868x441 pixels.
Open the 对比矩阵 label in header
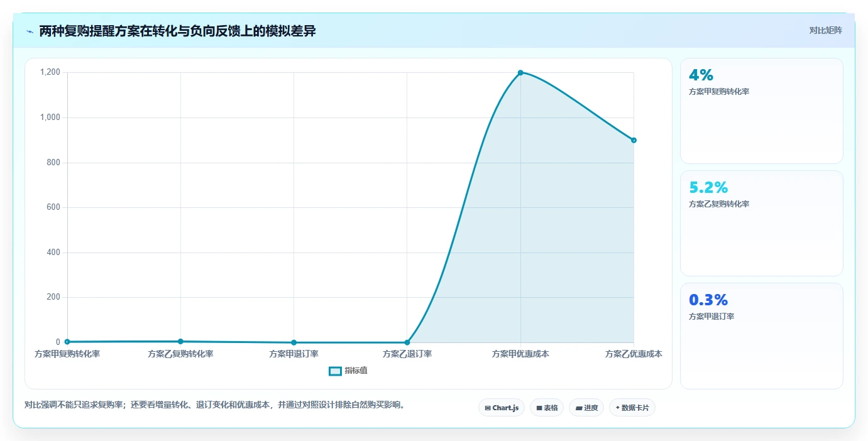point(825,30)
